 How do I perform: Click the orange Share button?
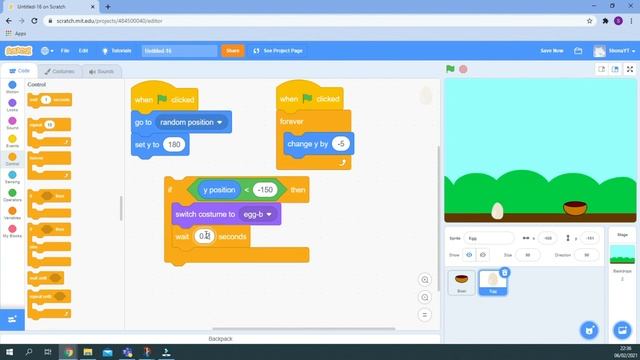[x=233, y=51]
